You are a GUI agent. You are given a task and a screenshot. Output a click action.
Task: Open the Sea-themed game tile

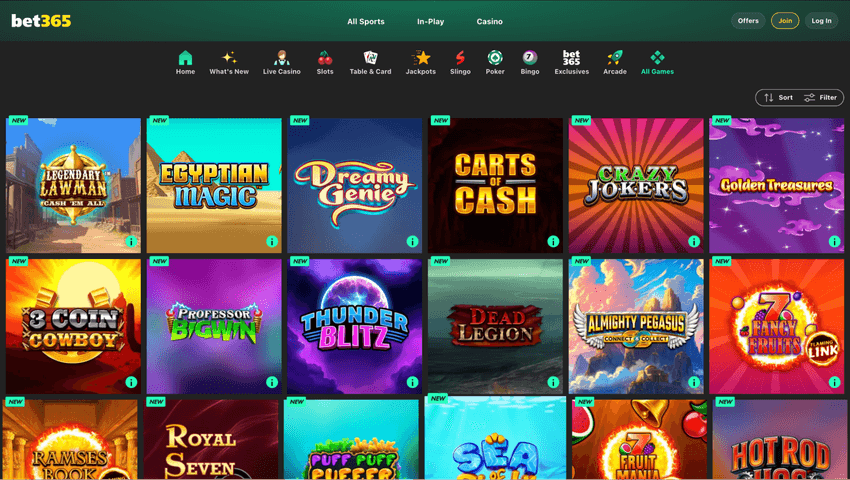tap(495, 438)
